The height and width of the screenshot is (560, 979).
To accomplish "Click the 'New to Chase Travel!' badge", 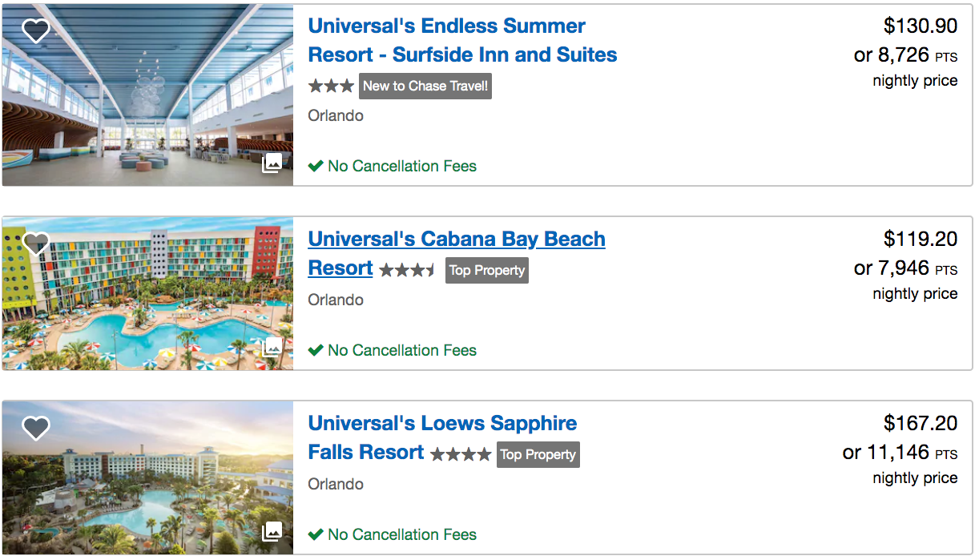I will coord(425,86).
